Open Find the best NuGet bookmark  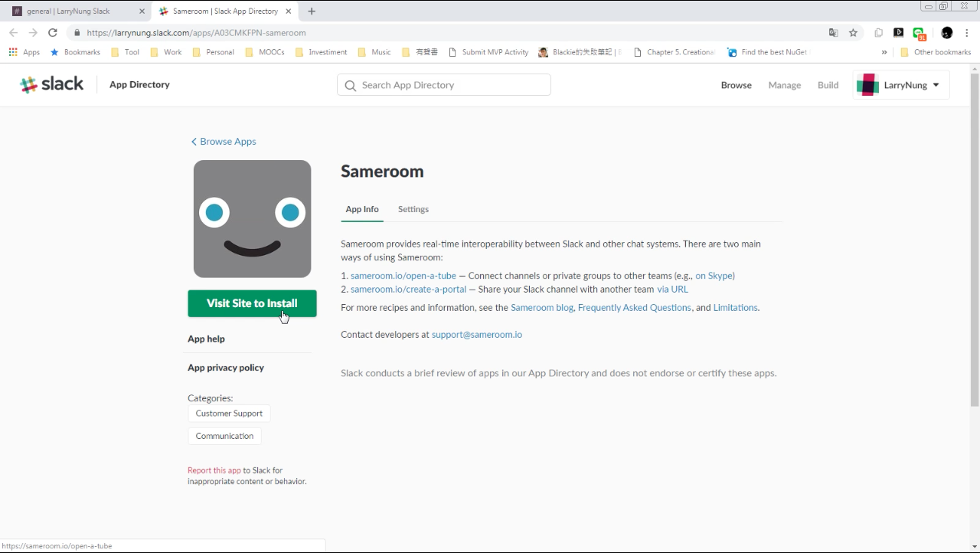tap(767, 52)
